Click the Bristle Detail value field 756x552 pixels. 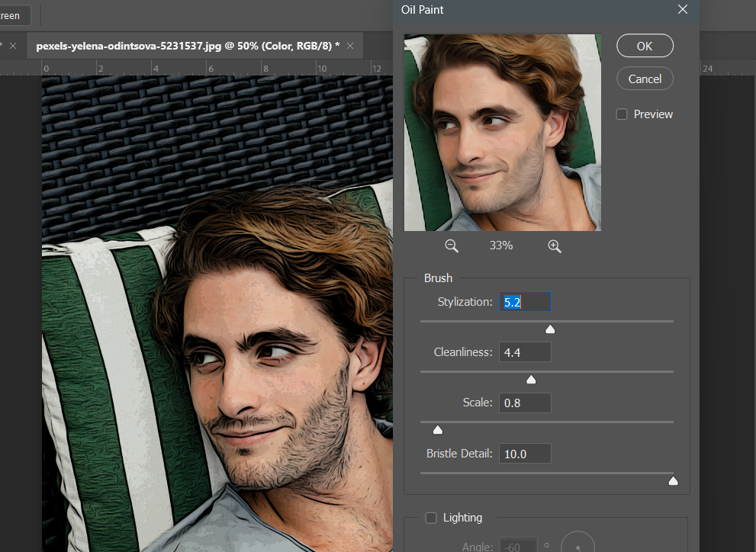(x=525, y=453)
